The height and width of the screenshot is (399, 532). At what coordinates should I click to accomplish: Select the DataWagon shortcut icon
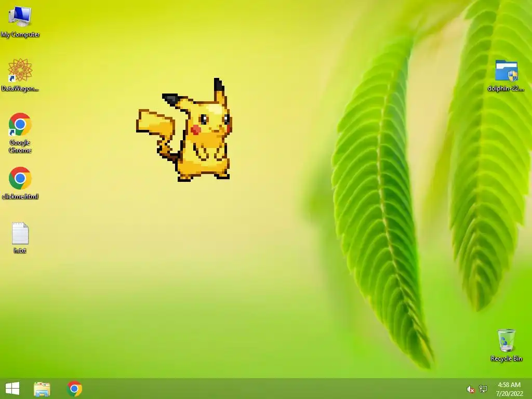[x=20, y=70]
